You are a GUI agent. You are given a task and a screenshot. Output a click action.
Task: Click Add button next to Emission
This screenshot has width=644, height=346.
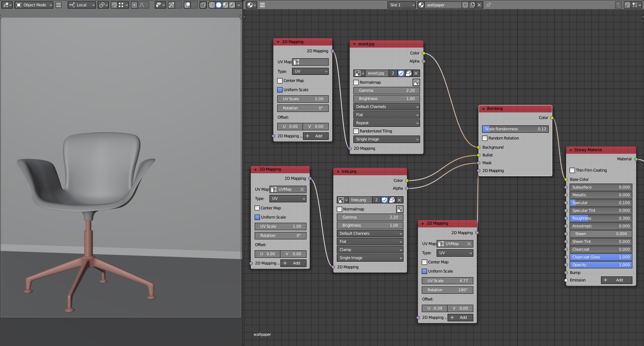tap(616, 280)
